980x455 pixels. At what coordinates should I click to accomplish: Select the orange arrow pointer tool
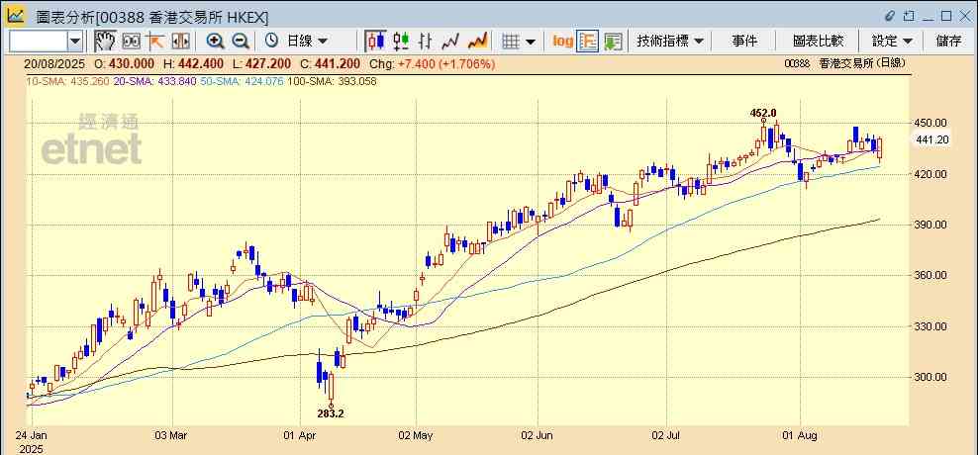tap(155, 42)
